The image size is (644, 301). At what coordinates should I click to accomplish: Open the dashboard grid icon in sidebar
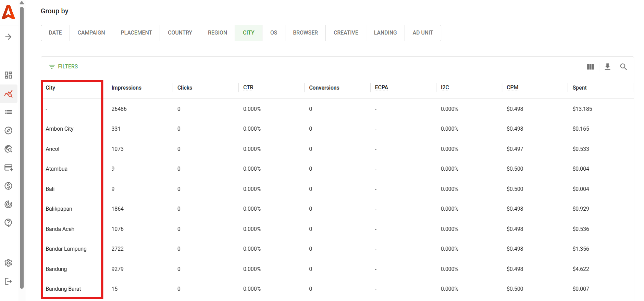[9, 75]
